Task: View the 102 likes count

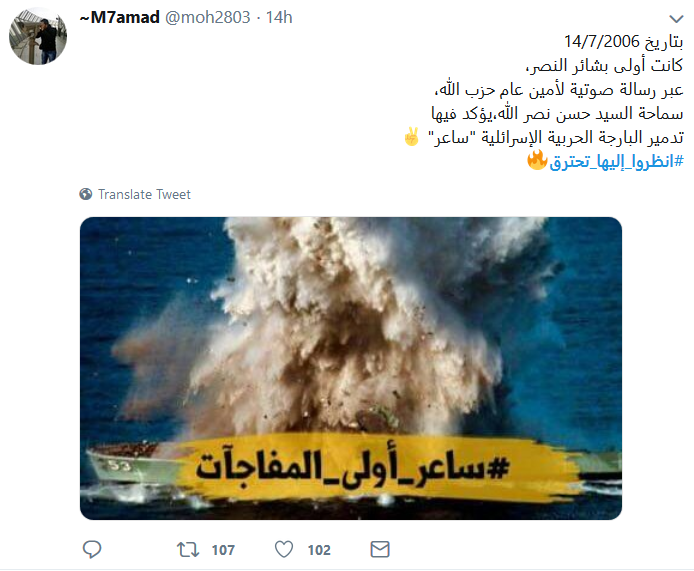Action: pyautogui.click(x=319, y=550)
